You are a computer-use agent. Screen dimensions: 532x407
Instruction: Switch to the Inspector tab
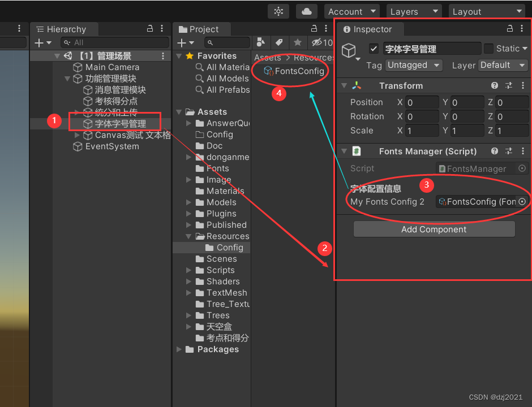coord(370,29)
